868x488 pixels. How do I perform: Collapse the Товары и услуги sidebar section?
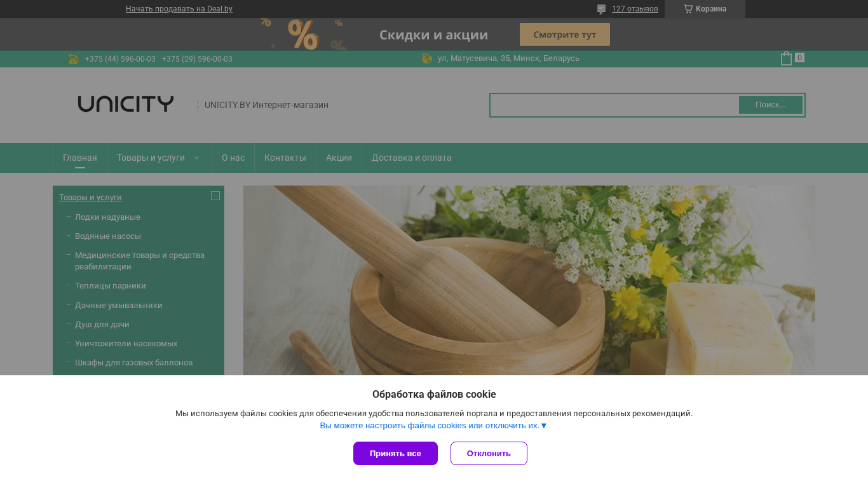point(215,196)
